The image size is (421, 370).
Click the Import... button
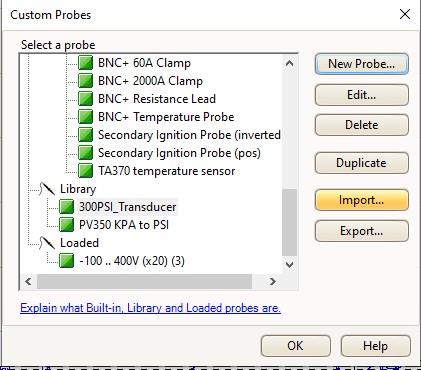pyautogui.click(x=362, y=200)
